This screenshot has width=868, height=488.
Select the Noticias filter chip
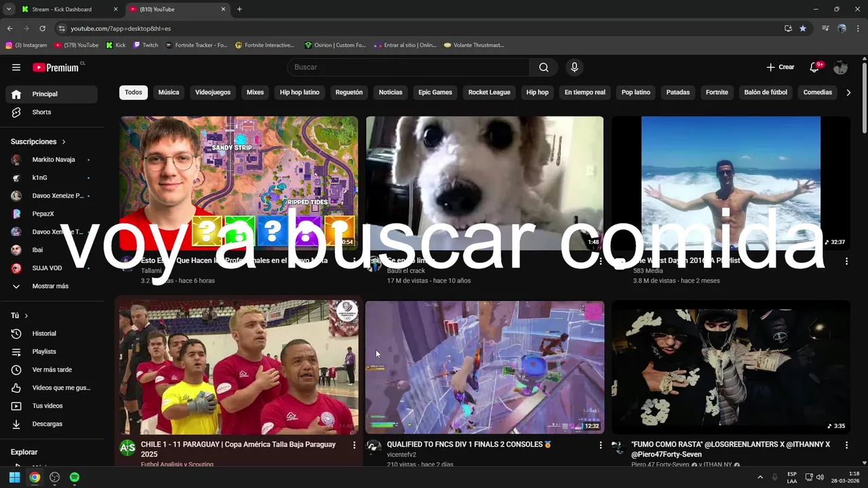pyautogui.click(x=391, y=92)
